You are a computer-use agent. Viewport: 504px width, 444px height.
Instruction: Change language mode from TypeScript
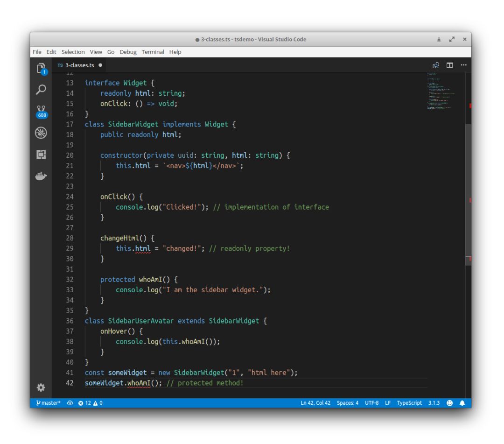coord(409,403)
